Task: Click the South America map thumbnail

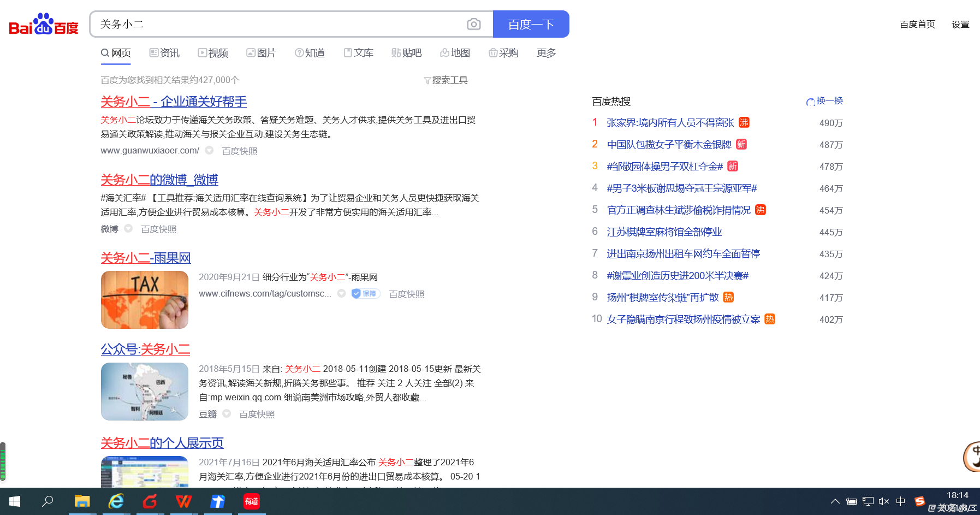Action: tap(145, 392)
